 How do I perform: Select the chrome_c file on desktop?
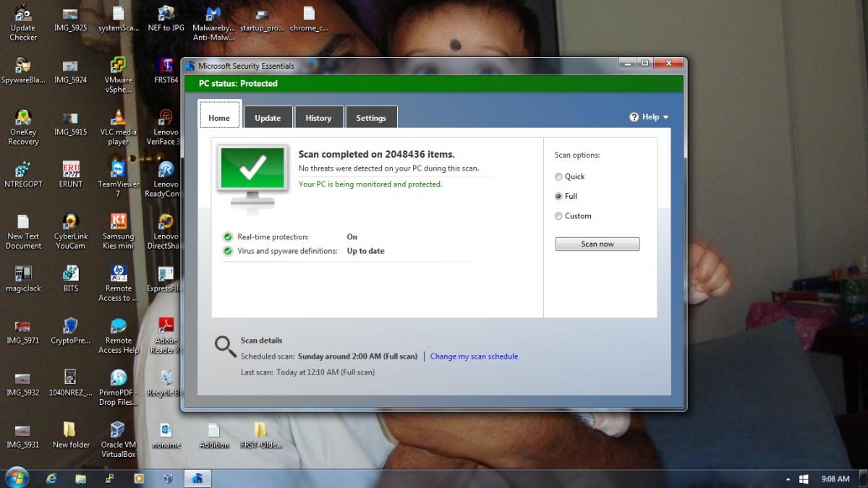309,19
